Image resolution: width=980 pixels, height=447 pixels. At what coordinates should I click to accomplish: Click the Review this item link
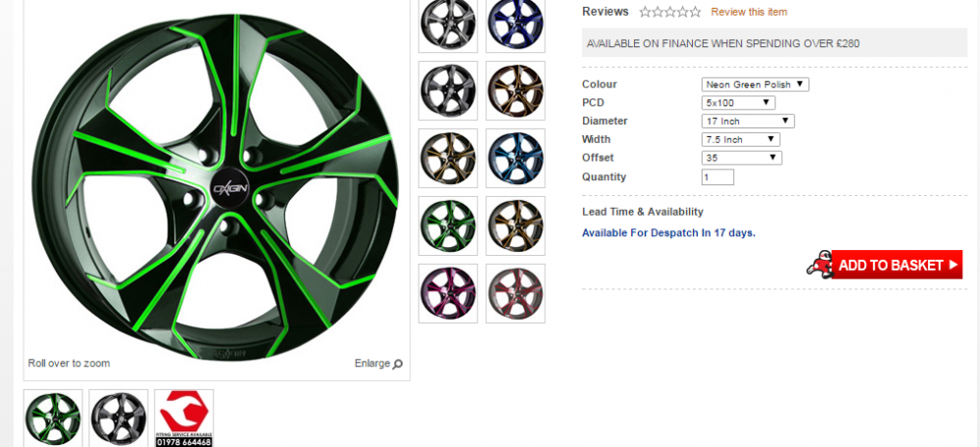[x=749, y=12]
